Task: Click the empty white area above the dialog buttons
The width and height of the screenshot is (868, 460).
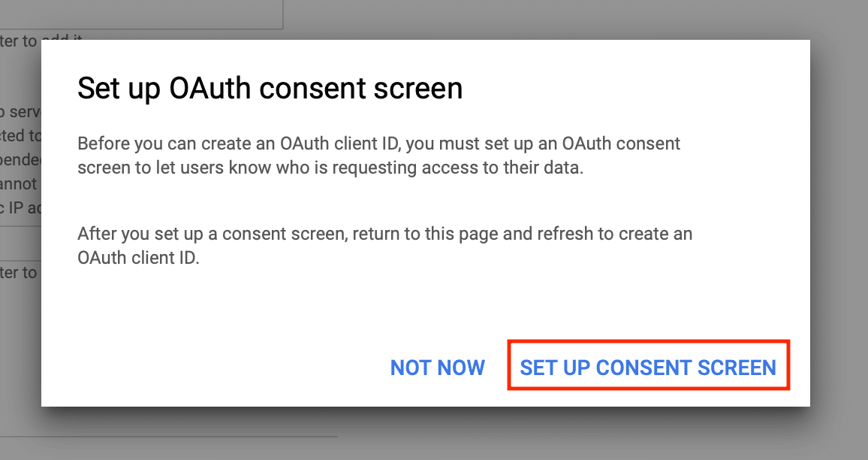Action: pos(420,308)
